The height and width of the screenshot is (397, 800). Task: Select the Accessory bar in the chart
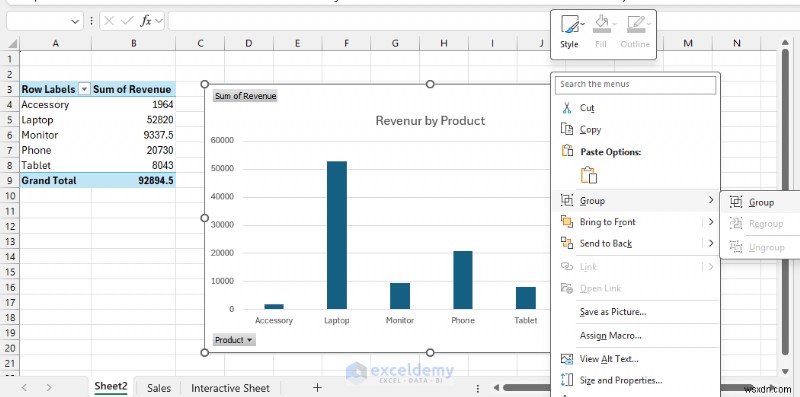[274, 306]
